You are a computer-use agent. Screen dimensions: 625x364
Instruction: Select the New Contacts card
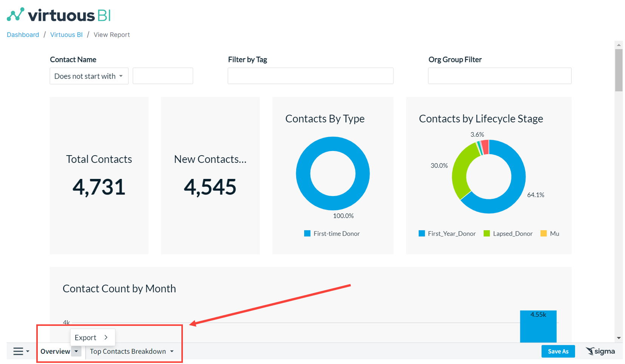(x=210, y=176)
